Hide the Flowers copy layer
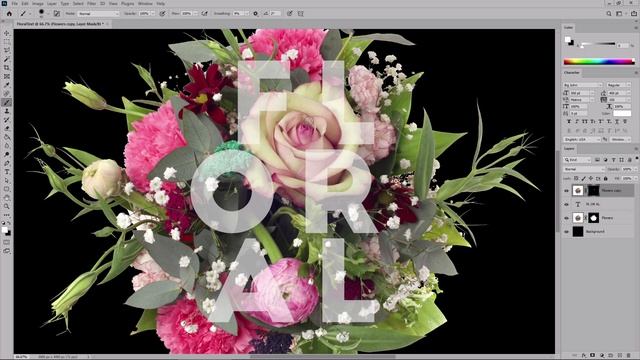 coord(566,191)
